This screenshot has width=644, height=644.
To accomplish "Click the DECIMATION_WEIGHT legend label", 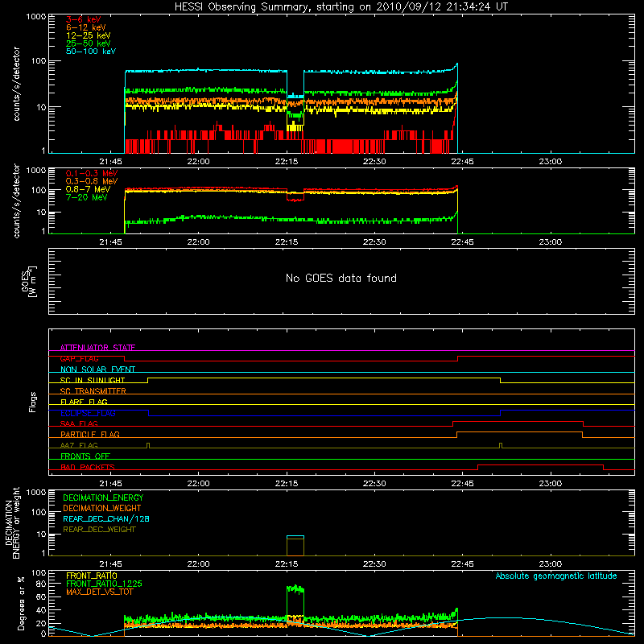I will (x=102, y=508).
